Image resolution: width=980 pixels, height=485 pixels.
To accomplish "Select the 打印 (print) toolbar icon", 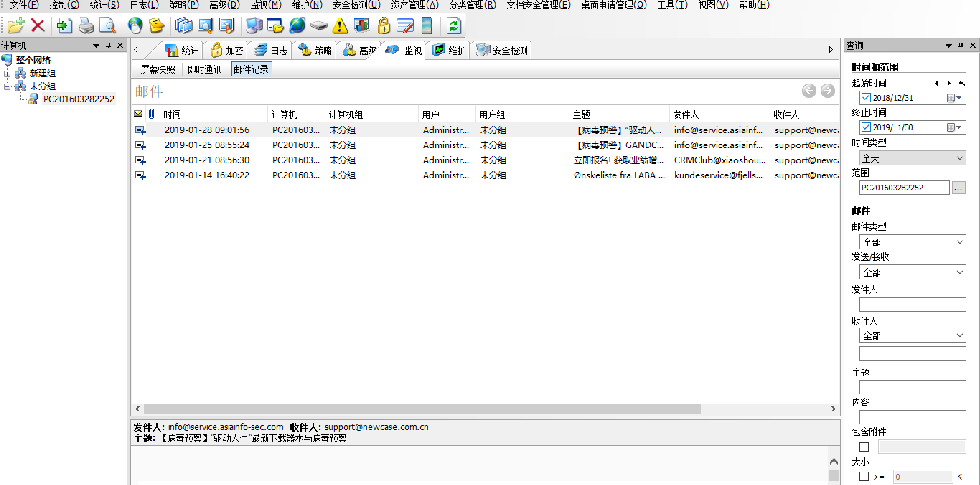I will coord(86,25).
